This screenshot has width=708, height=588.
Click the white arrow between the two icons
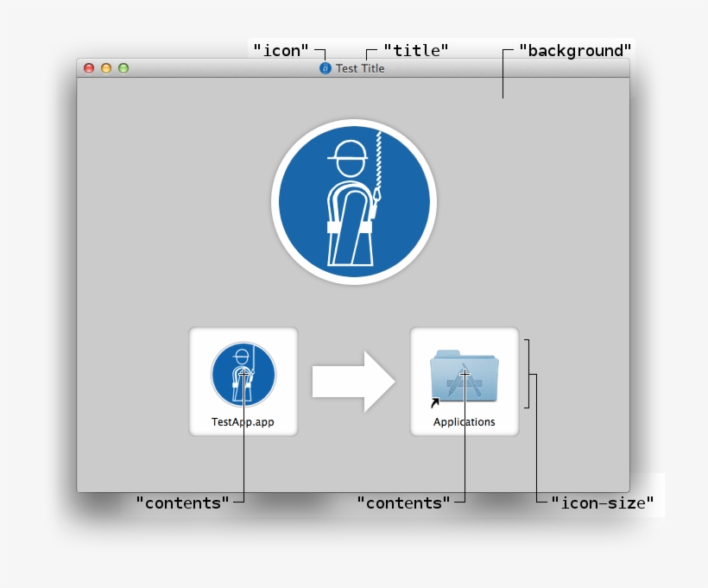click(353, 381)
